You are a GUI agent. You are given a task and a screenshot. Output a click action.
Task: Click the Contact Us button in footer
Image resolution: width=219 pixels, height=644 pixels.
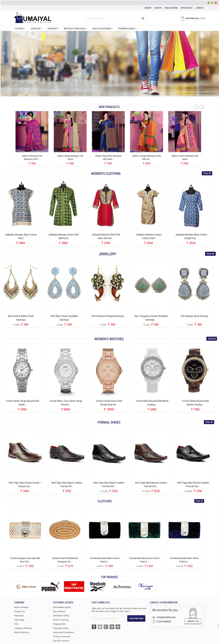coord(193,621)
